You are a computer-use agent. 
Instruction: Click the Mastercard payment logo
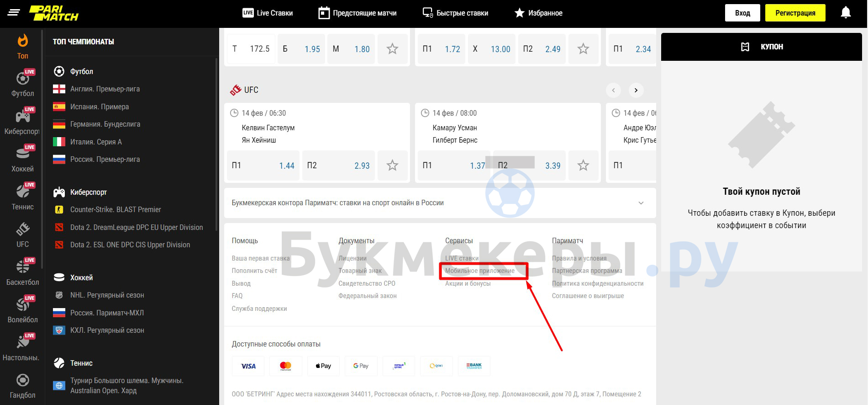[285, 366]
